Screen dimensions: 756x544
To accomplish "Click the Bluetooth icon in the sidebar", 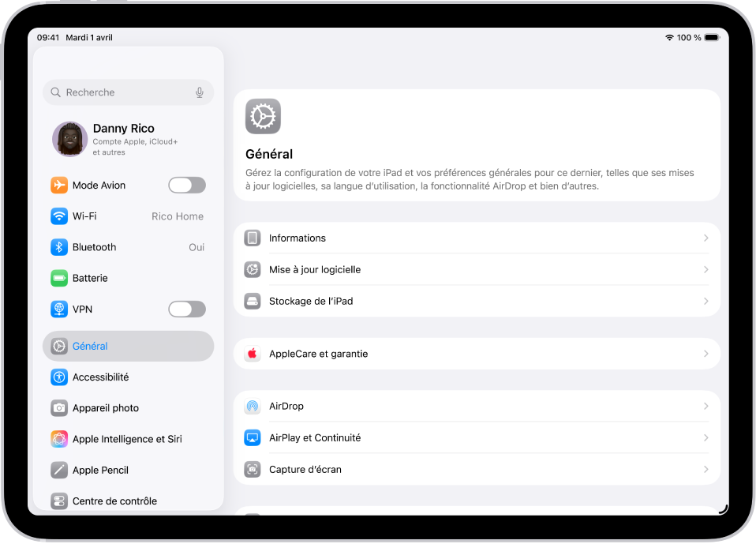I will 59,246.
